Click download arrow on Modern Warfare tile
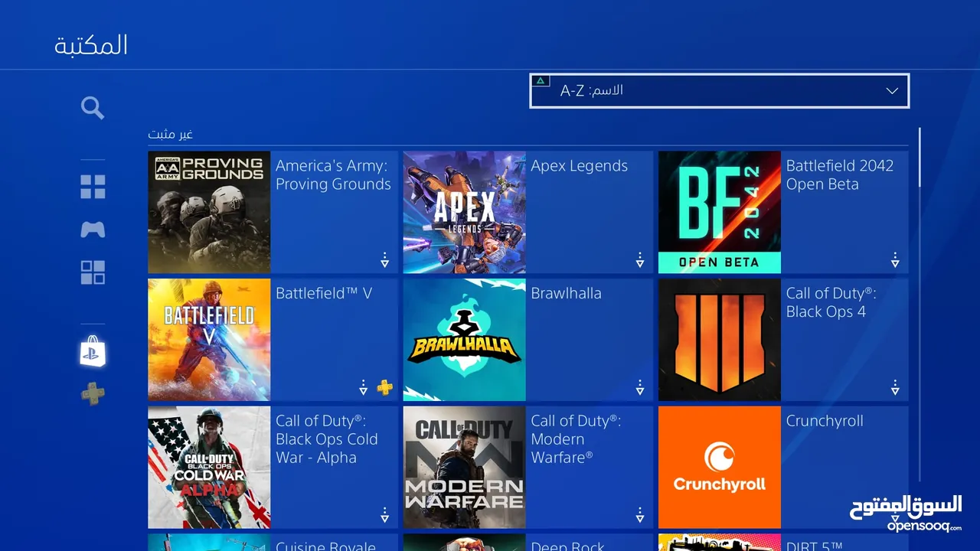The height and width of the screenshot is (551, 980). coord(639,515)
